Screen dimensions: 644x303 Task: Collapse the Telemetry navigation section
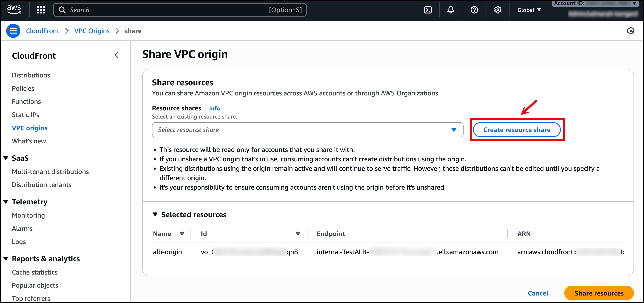6,202
